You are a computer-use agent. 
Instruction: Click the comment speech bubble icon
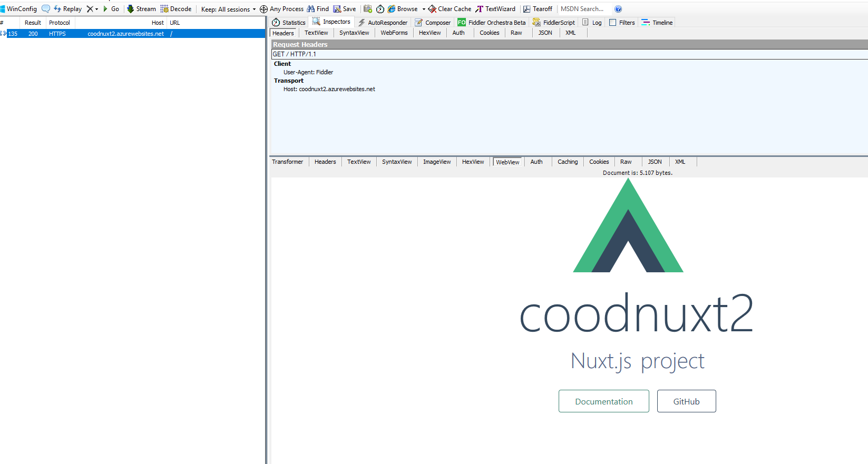pos(46,9)
